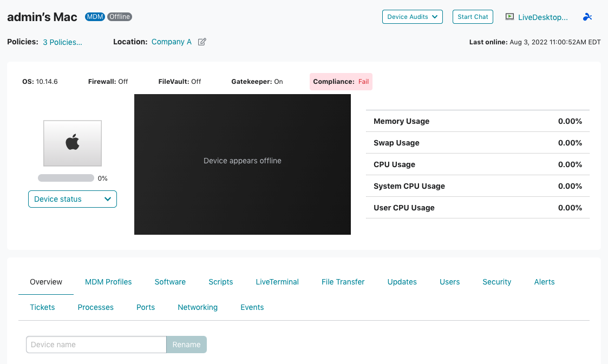Open the Networking tab

point(198,307)
